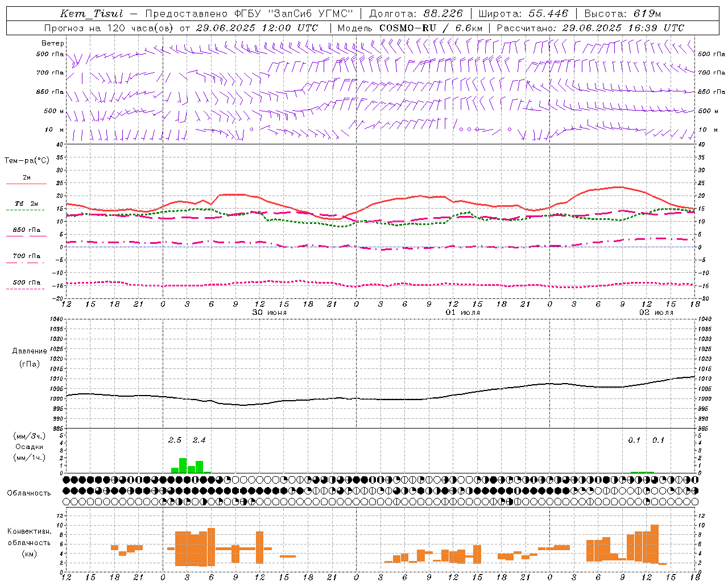The height and width of the screenshot is (582, 728).
Task: Click the station name Kem_Tisul
Action: pos(91,14)
